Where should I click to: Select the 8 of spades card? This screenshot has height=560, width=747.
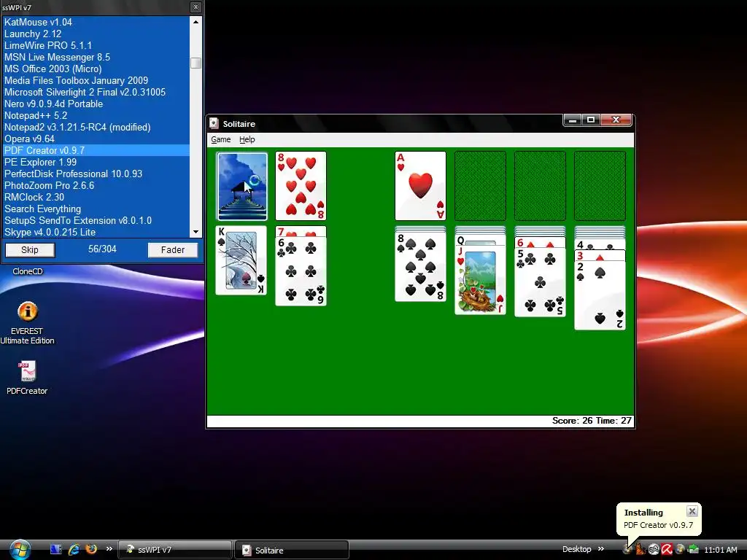coord(420,267)
